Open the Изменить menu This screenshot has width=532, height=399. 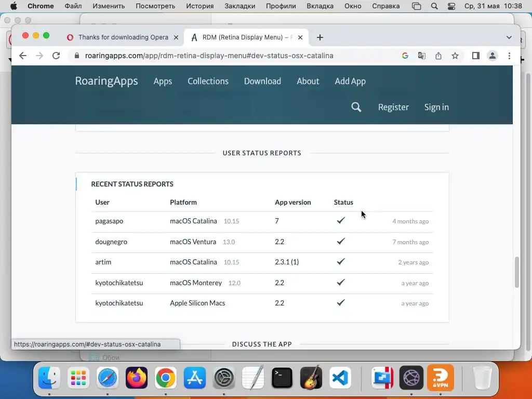(109, 6)
